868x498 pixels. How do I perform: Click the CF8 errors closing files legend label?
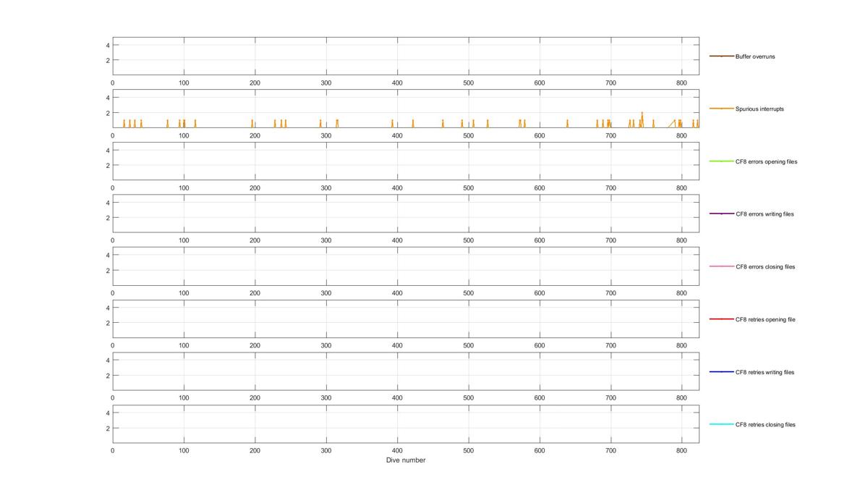tap(765, 267)
